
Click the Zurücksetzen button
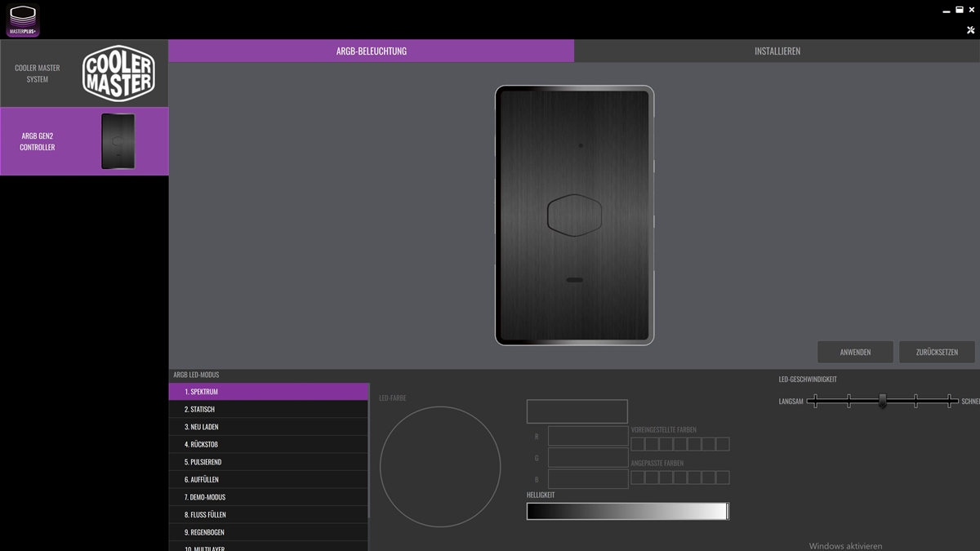[937, 352]
